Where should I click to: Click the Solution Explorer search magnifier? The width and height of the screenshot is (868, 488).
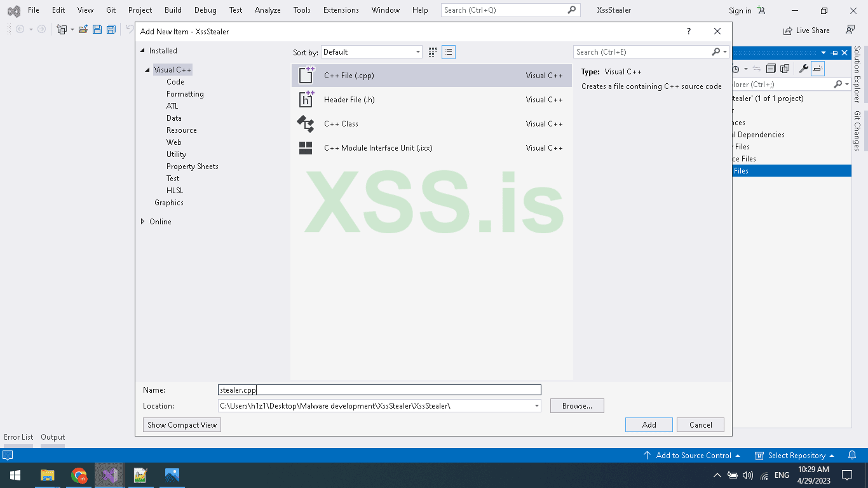click(x=837, y=84)
